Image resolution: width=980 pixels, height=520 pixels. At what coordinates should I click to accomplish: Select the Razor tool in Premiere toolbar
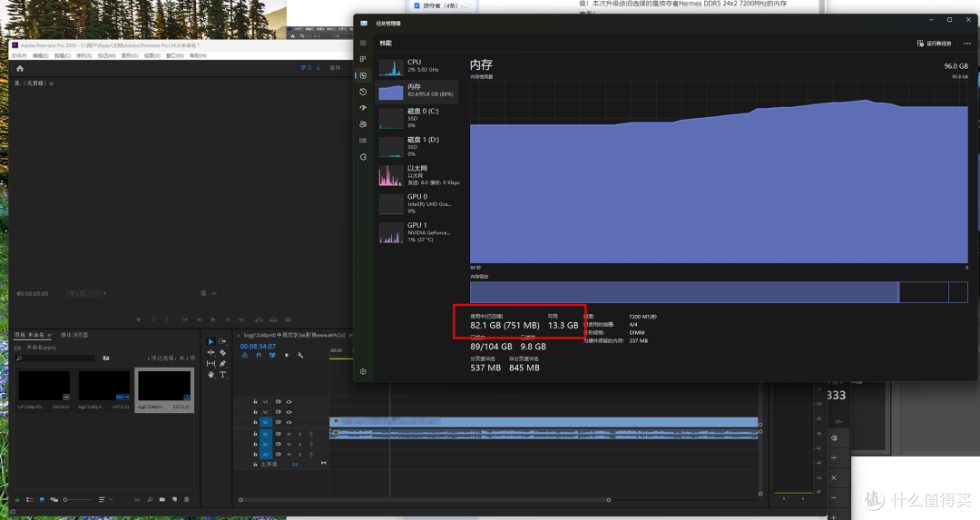click(x=222, y=352)
